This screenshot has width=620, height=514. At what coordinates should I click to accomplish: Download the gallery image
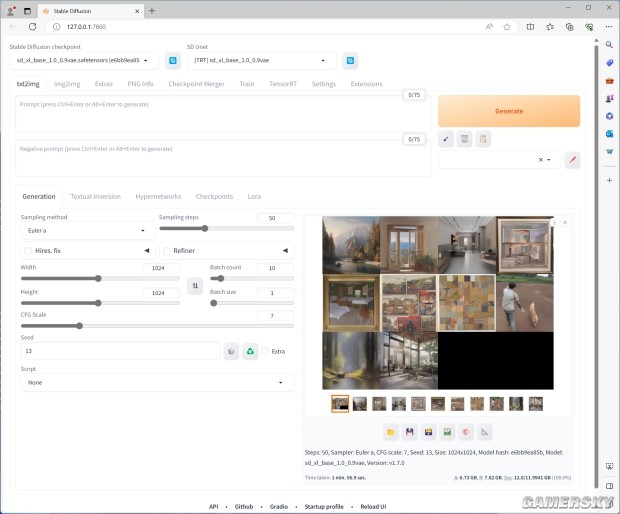[554, 223]
